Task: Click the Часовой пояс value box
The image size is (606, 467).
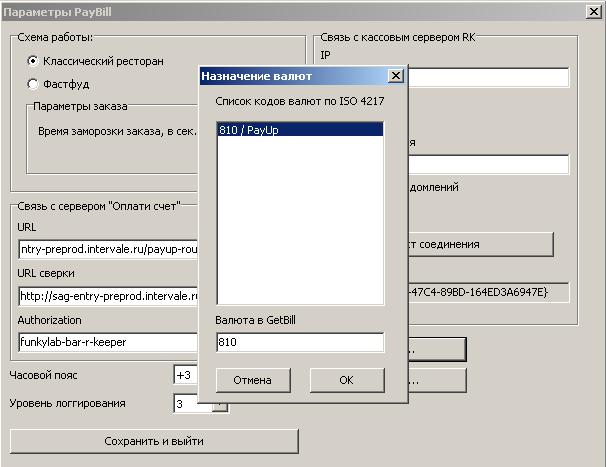Action: tap(185, 376)
